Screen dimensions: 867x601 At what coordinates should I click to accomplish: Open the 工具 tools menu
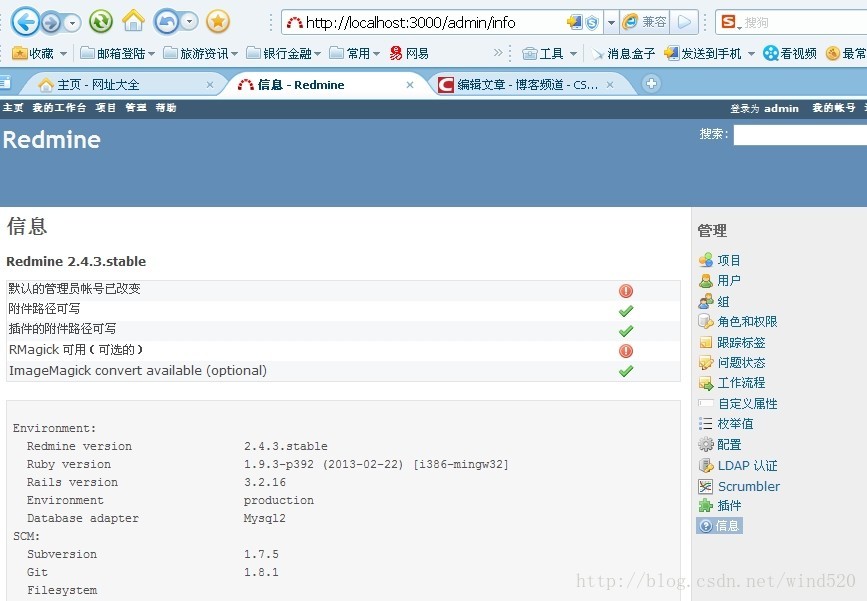550,54
